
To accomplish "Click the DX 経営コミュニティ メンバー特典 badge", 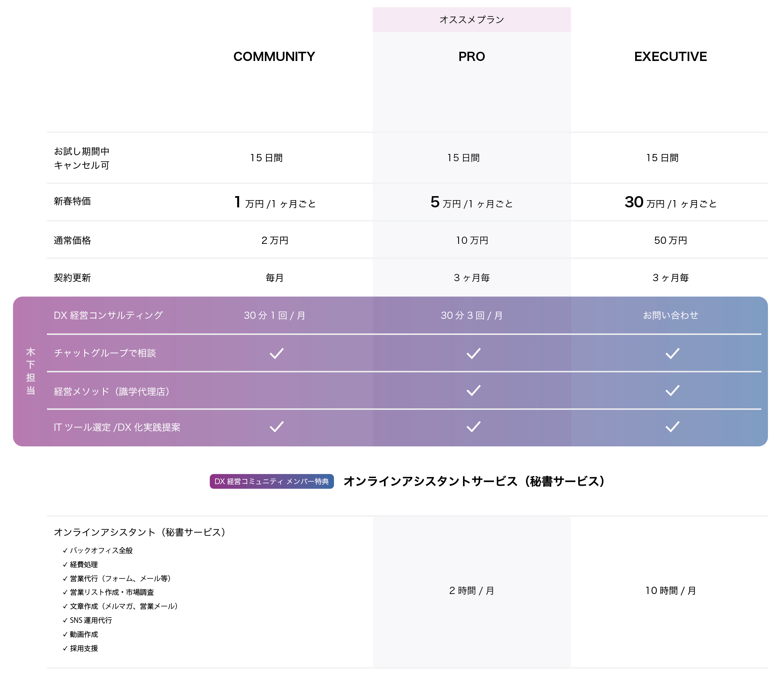I will 272,481.
